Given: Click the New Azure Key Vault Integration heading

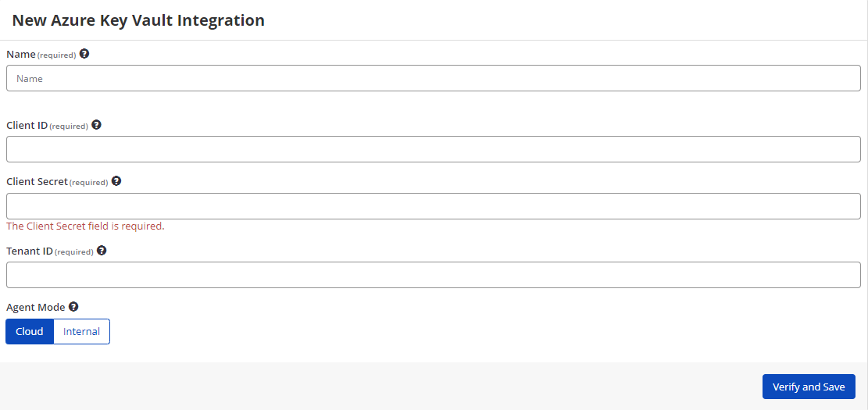Looking at the screenshot, I should point(138,20).
